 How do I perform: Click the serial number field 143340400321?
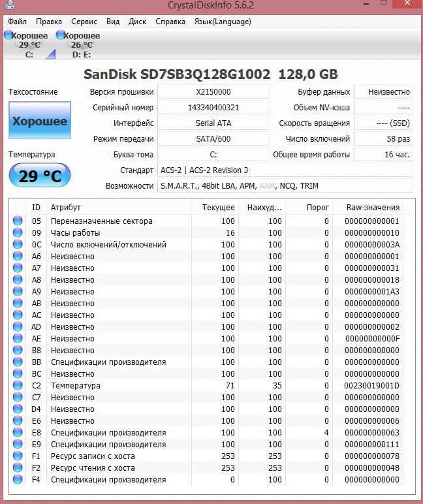213,107
